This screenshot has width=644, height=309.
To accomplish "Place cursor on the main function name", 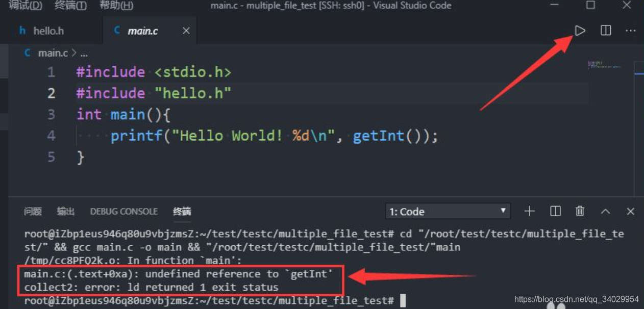I will click(128, 114).
